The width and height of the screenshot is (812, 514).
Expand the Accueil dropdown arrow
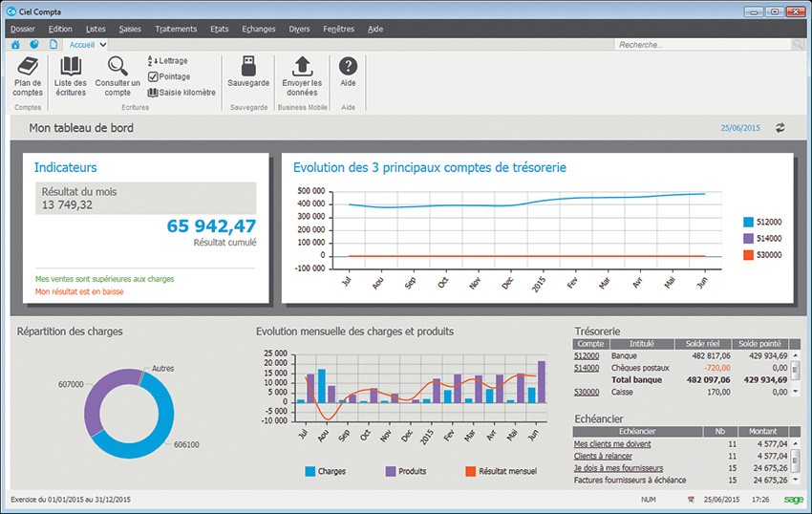(102, 45)
